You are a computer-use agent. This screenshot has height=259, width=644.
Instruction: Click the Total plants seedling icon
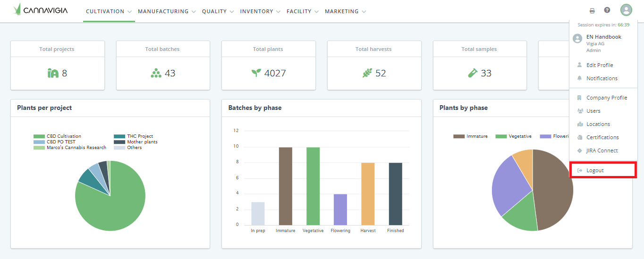(256, 73)
